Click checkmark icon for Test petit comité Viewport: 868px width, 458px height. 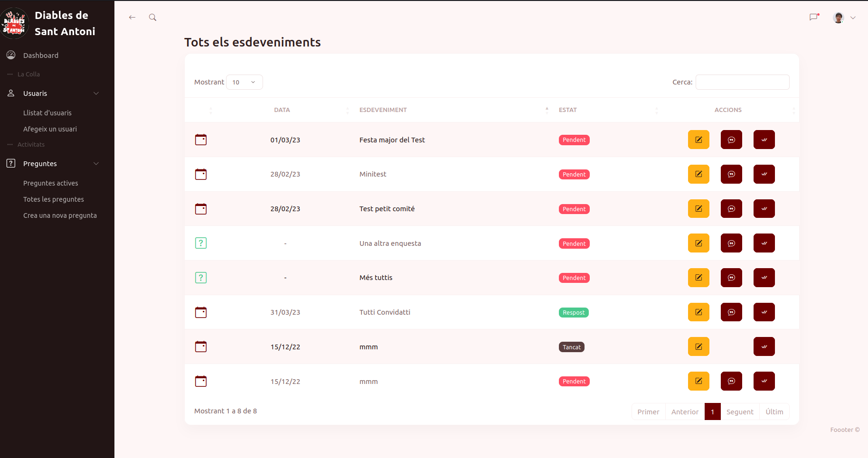(764, 209)
